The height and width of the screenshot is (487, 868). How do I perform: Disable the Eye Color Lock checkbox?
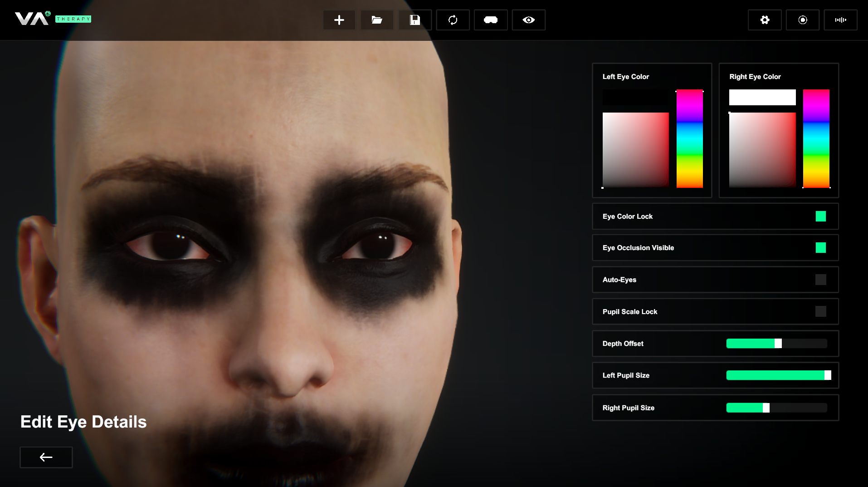[820, 216]
